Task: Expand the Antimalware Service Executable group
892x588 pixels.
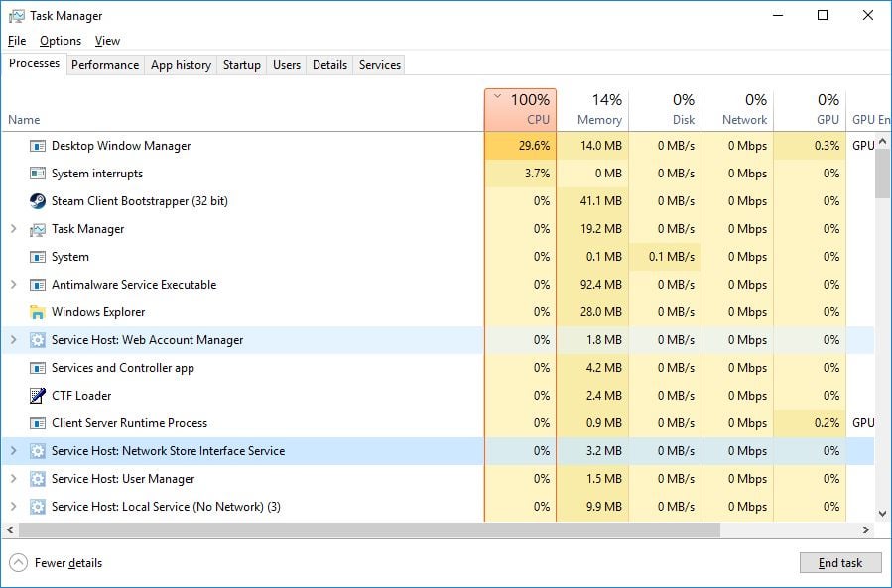Action: tap(13, 285)
